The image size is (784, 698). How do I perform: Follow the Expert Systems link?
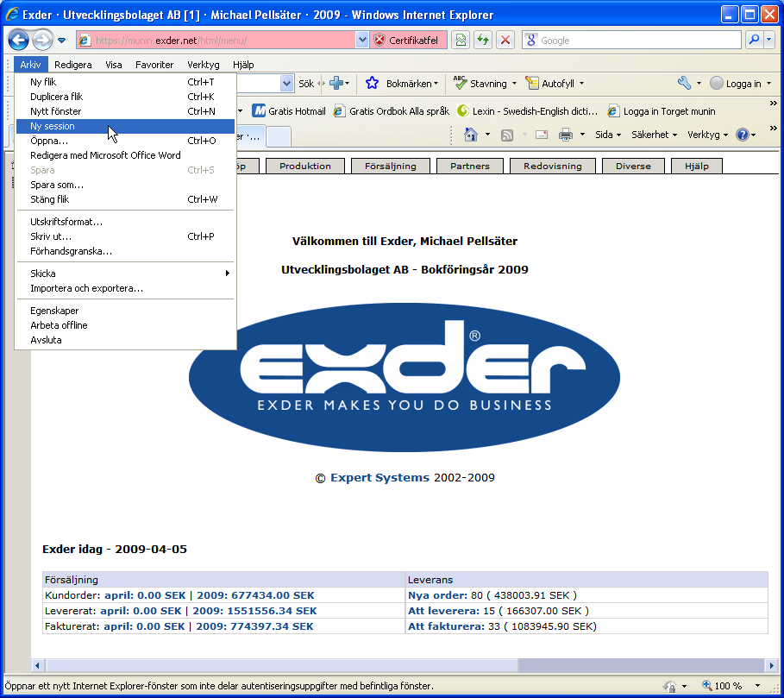click(380, 478)
